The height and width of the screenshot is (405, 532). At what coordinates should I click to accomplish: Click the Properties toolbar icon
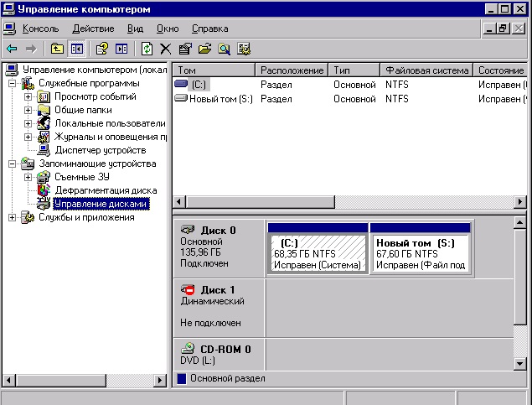(184, 49)
